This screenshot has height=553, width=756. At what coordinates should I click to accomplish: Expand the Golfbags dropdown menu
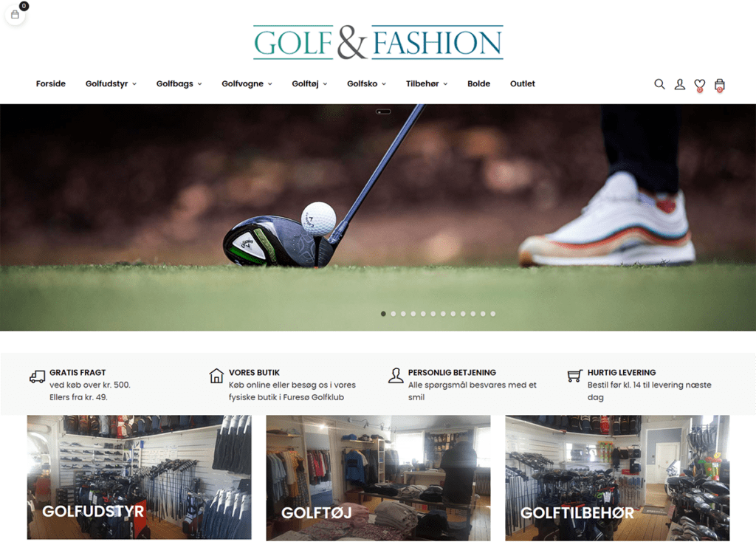click(x=179, y=84)
